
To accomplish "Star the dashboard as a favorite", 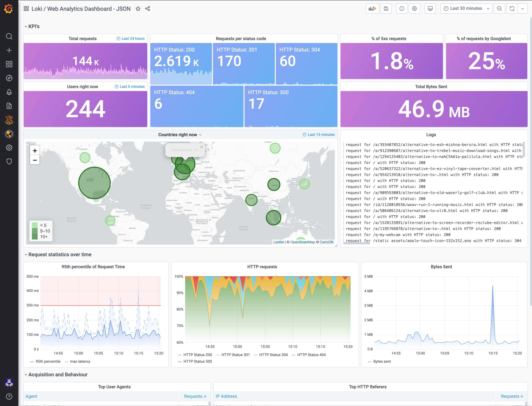I will [x=138, y=9].
